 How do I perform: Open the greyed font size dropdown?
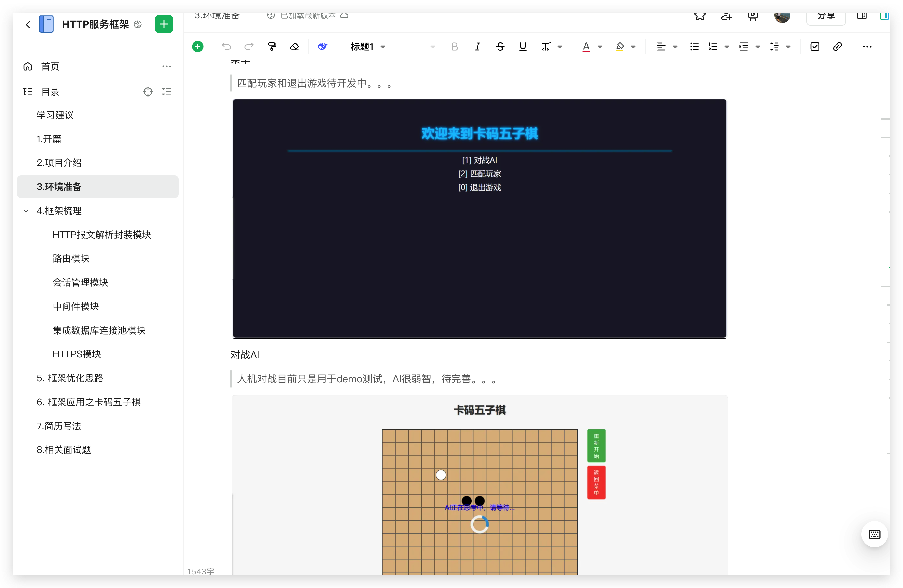point(432,47)
